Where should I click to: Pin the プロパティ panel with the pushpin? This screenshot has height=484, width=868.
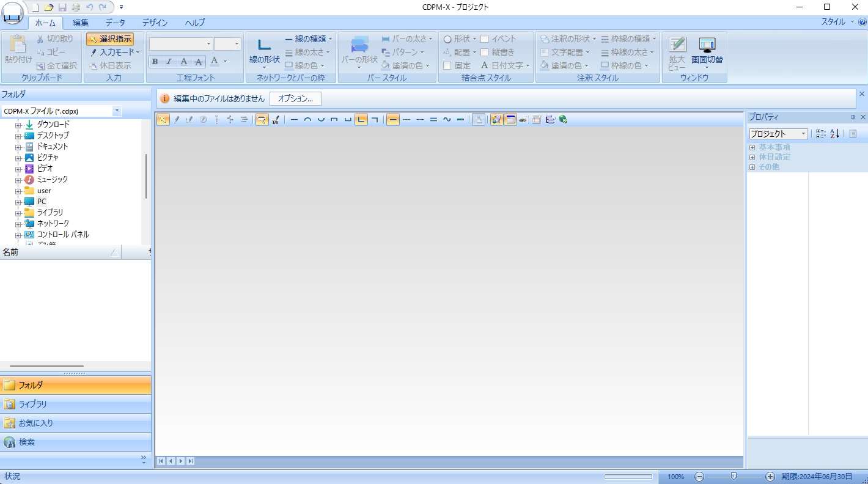click(x=853, y=117)
